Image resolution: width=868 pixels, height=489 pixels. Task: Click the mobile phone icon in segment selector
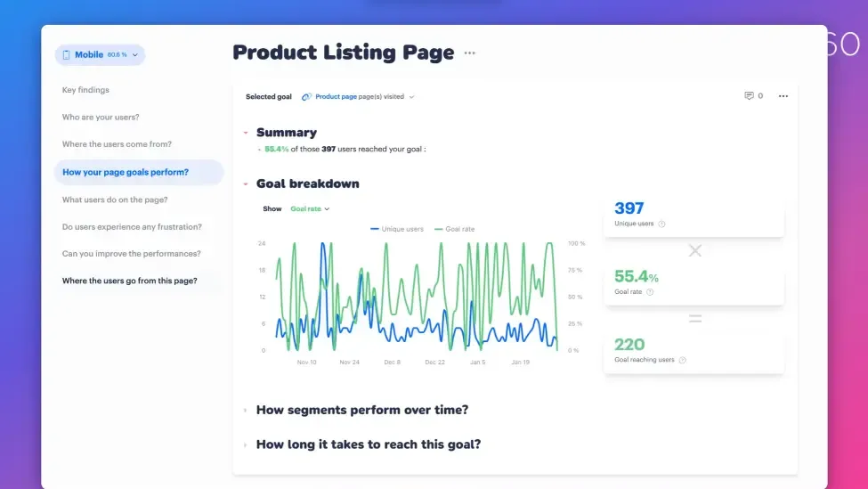[67, 55]
